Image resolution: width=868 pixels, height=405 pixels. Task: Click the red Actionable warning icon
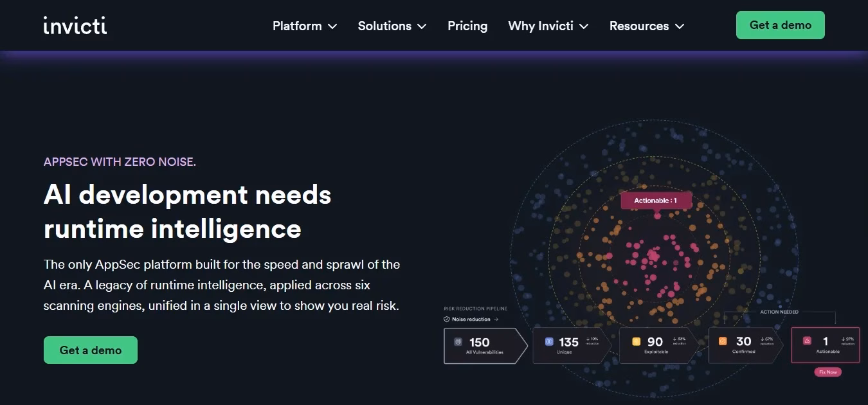(808, 341)
